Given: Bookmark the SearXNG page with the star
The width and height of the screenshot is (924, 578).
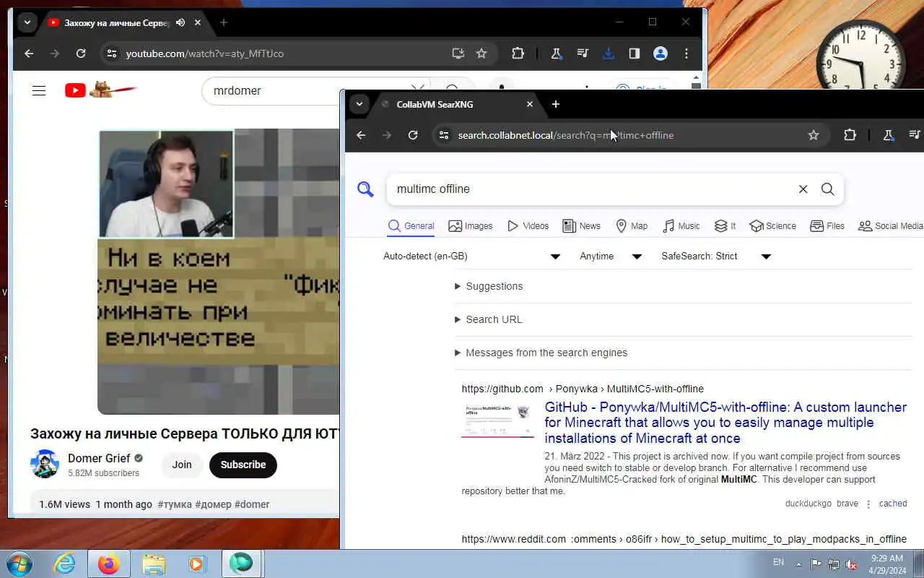Looking at the screenshot, I should 814,135.
